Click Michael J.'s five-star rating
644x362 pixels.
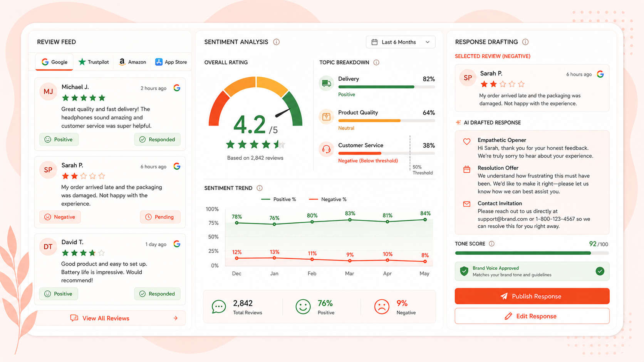tap(84, 98)
